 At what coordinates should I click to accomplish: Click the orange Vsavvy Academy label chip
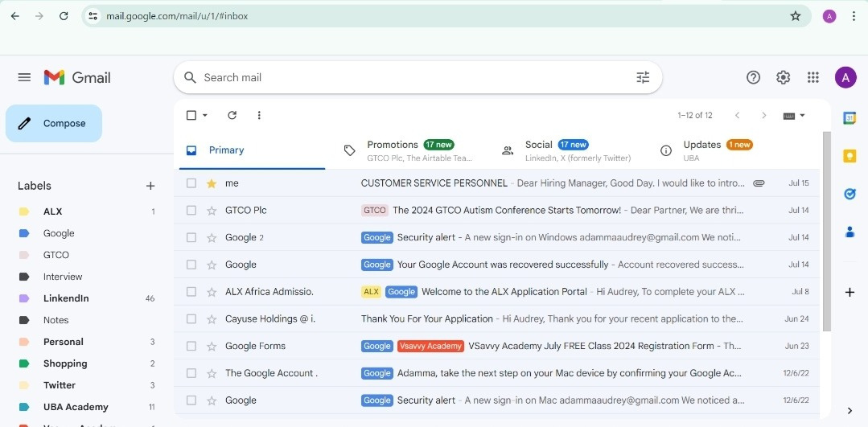click(430, 346)
